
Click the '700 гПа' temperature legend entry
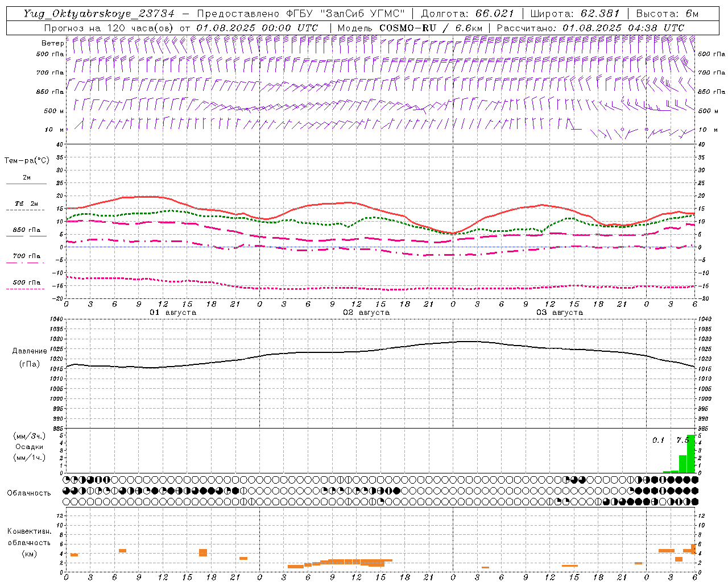27,256
